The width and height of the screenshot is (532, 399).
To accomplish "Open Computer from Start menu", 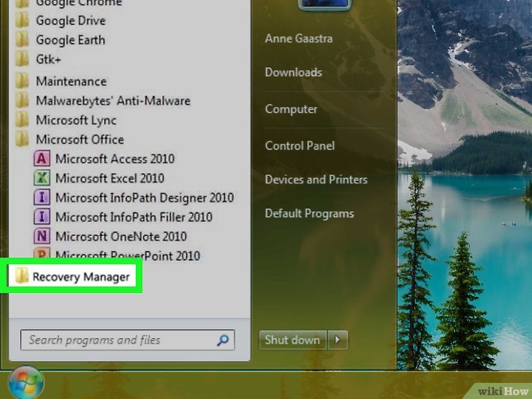I will pyautogui.click(x=291, y=109).
